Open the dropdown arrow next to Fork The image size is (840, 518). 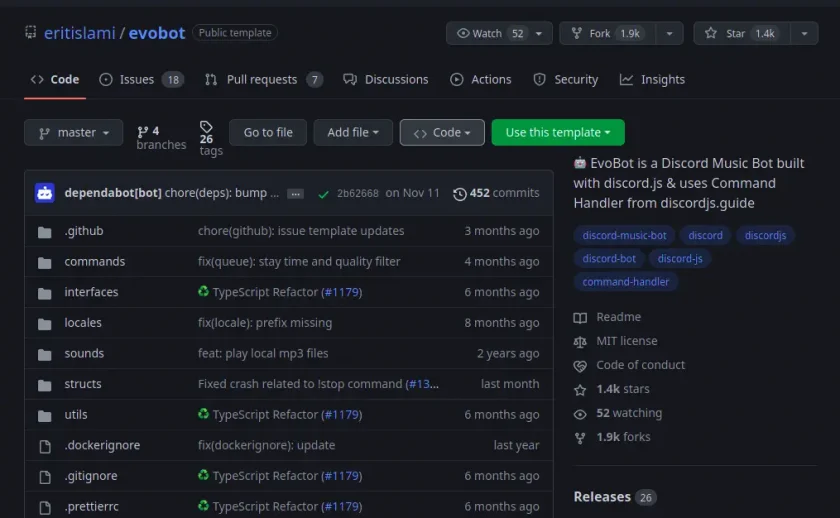(670, 33)
